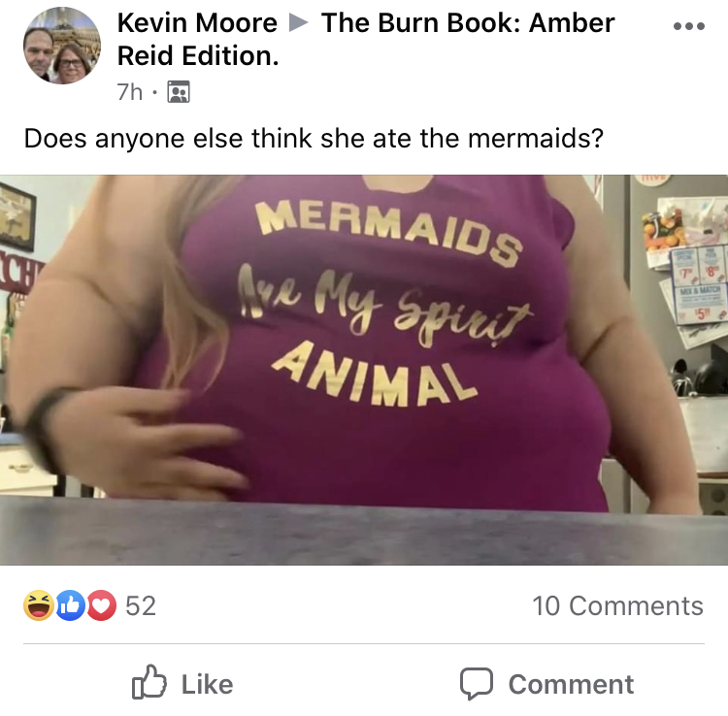Tap the thumbs-up outline icon next to Like
728x716 pixels.
(149, 682)
